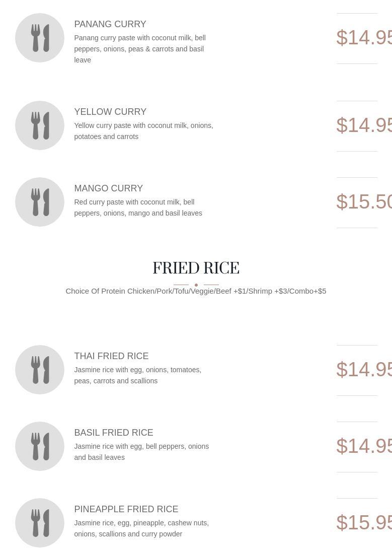Click the Panang Curry utensils icon

pyautogui.click(x=40, y=38)
